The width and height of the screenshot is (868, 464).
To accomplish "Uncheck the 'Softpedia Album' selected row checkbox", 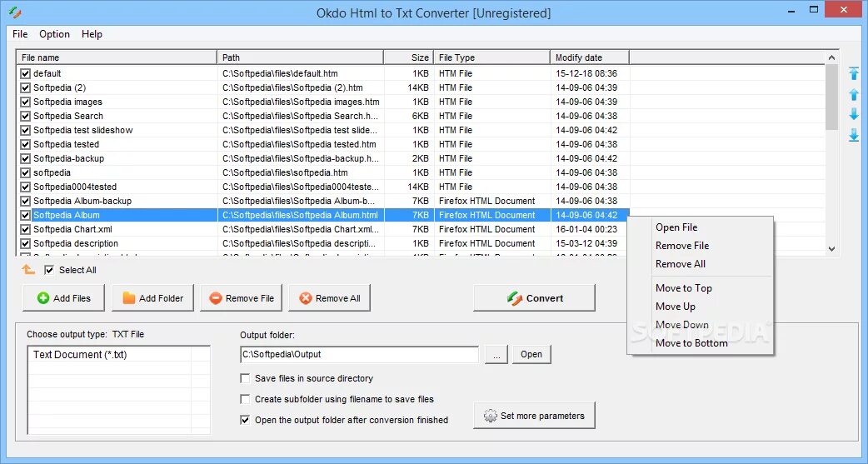I will click(26, 216).
